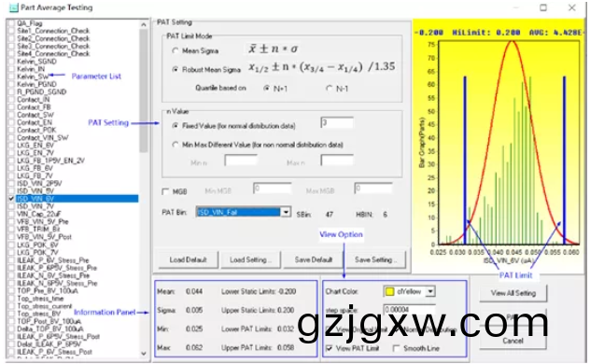Image resolution: width=590 pixels, height=364 pixels.
Task: Check the Kelvin_SGND parameter box
Action: (x=11, y=62)
